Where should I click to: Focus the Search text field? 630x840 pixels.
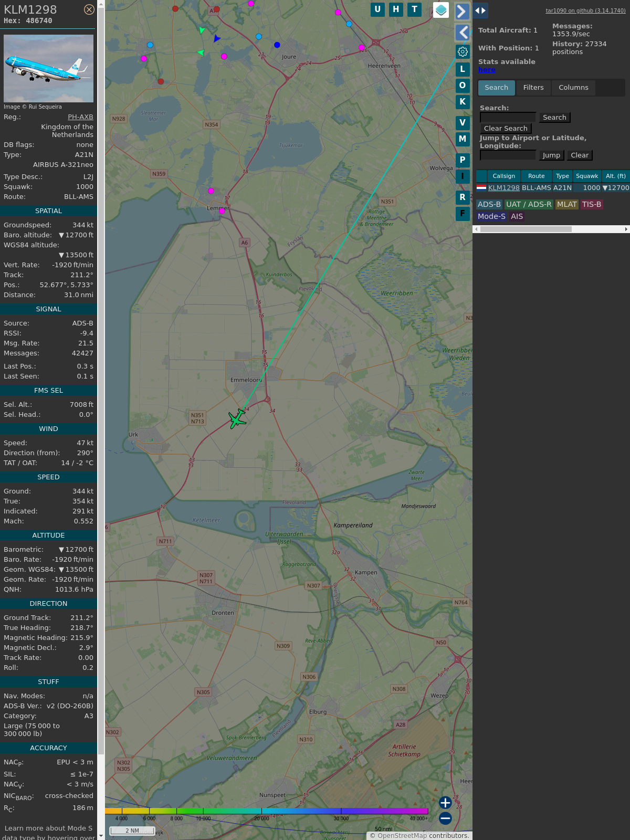click(508, 117)
